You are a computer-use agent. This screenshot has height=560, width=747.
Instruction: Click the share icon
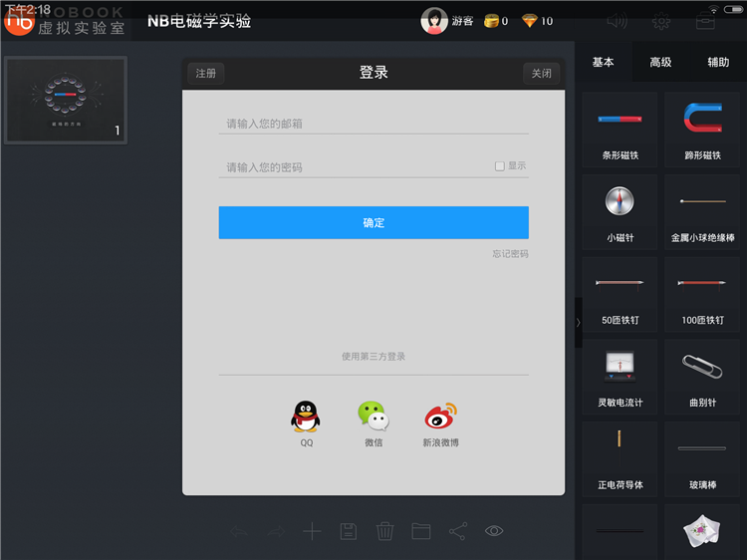(458, 531)
